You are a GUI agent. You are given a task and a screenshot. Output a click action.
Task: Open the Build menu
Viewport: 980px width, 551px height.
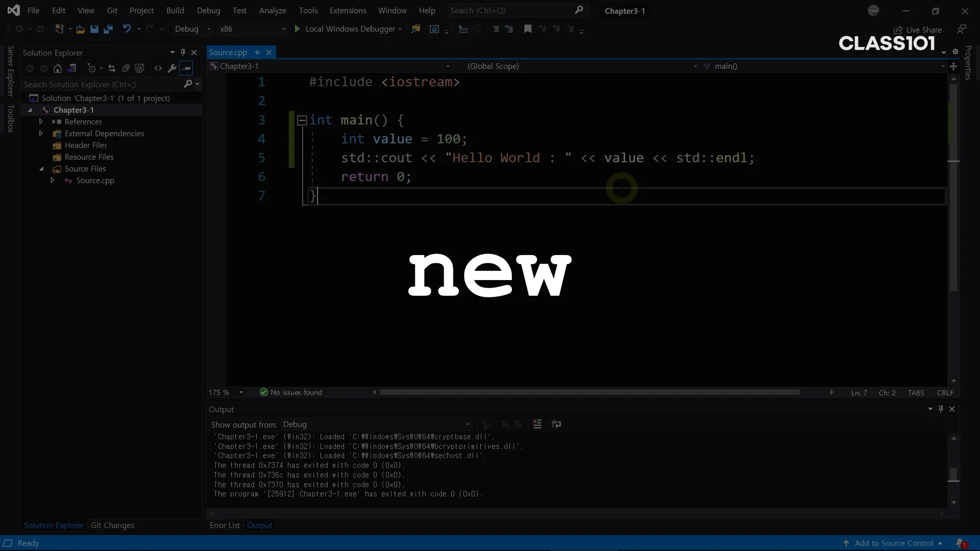pos(175,10)
